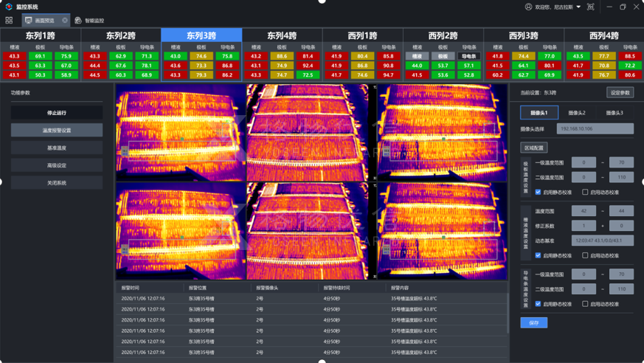This screenshot has height=363, width=644.
Task: Click the 监控系统 app logo
Action: 9,7
